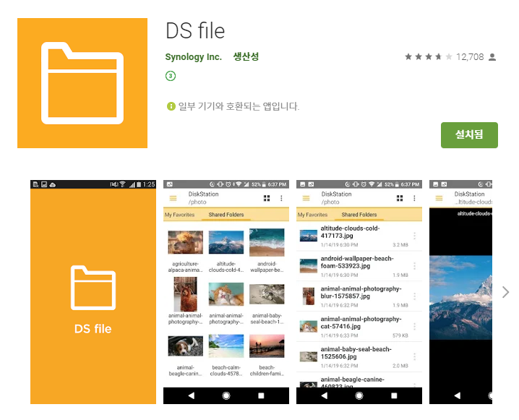Select My Favorites tab in list screenshot
Image resolution: width=519 pixels, height=420 pixels.
click(x=312, y=215)
